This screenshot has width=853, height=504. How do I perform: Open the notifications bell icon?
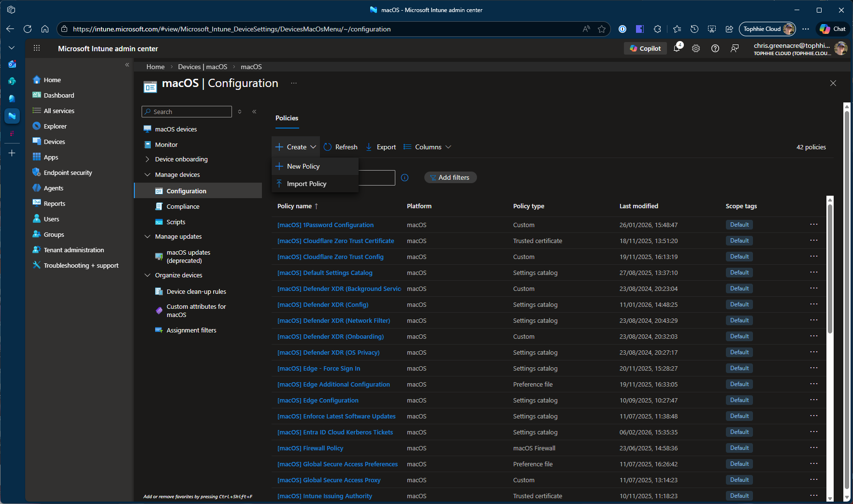pos(677,48)
